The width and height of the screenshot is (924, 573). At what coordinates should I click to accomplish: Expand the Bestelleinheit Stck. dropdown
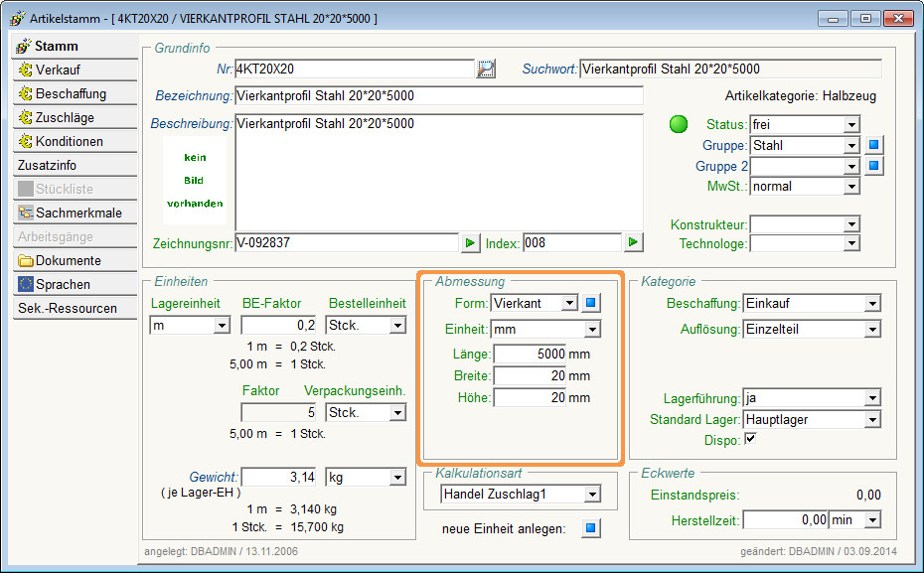point(397,325)
